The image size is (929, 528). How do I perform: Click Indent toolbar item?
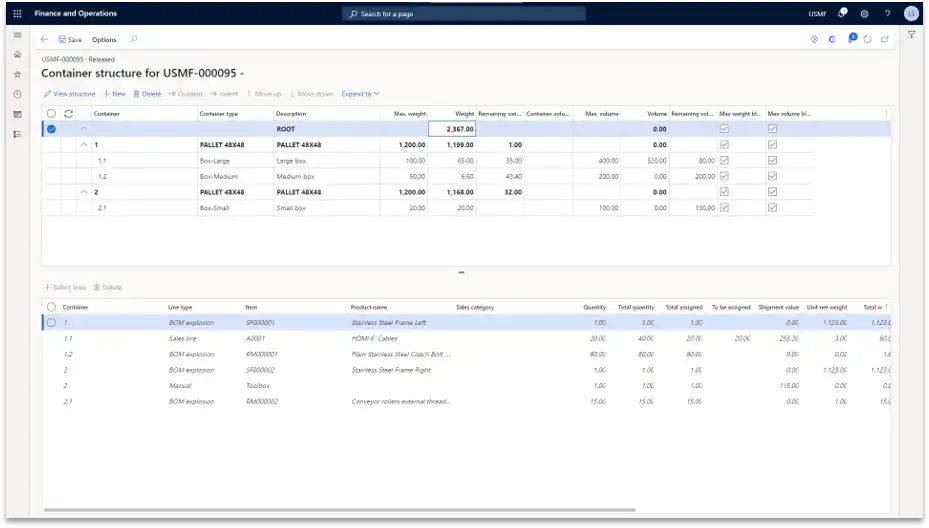click(x=224, y=94)
